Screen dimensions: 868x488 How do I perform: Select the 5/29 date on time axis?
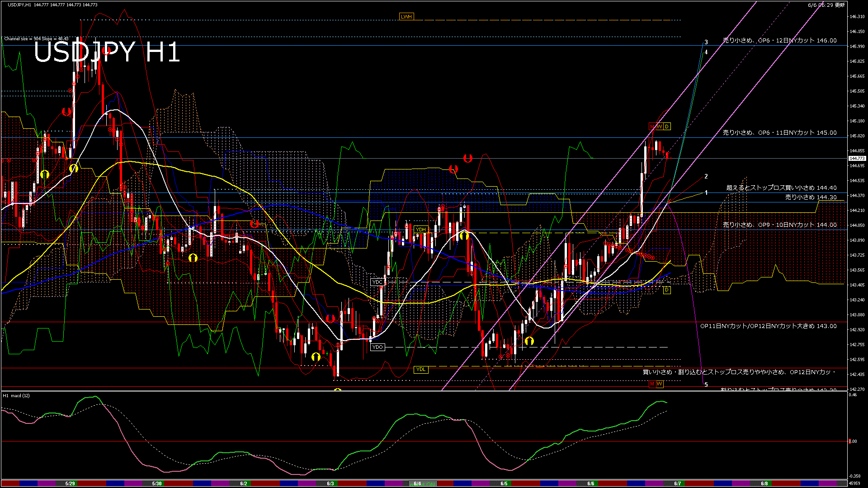coord(70,483)
